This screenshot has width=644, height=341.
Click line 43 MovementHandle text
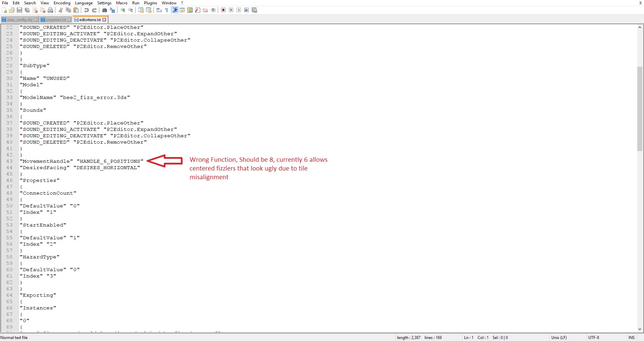46,161
